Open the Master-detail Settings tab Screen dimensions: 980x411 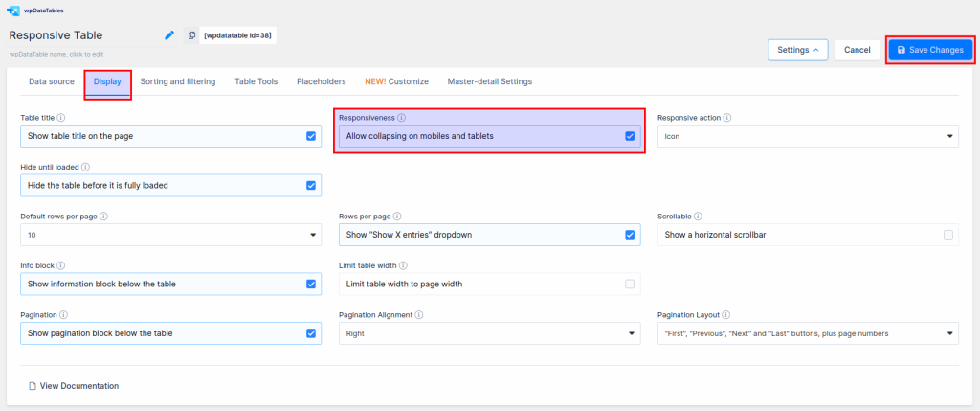pyautogui.click(x=489, y=82)
